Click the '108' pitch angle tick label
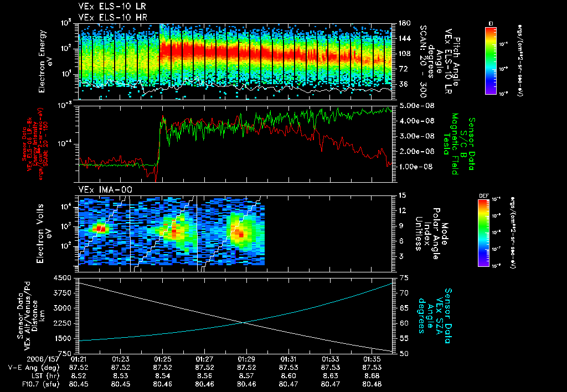This screenshot has width=567, height=392. click(x=404, y=54)
